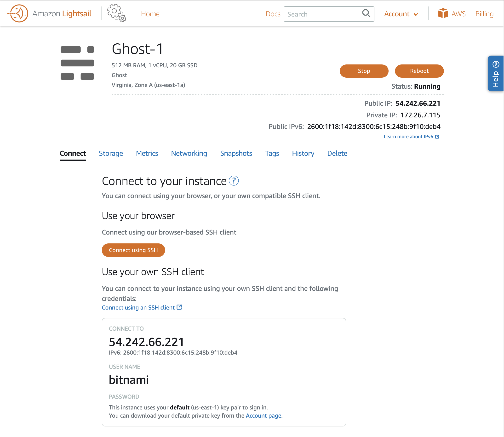
Task: Reboot the Ghost-1 instance
Action: [419, 71]
